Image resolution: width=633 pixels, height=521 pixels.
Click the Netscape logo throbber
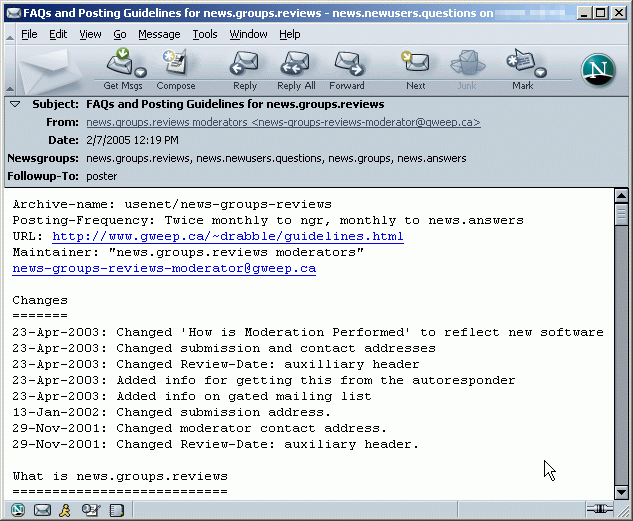[598, 68]
